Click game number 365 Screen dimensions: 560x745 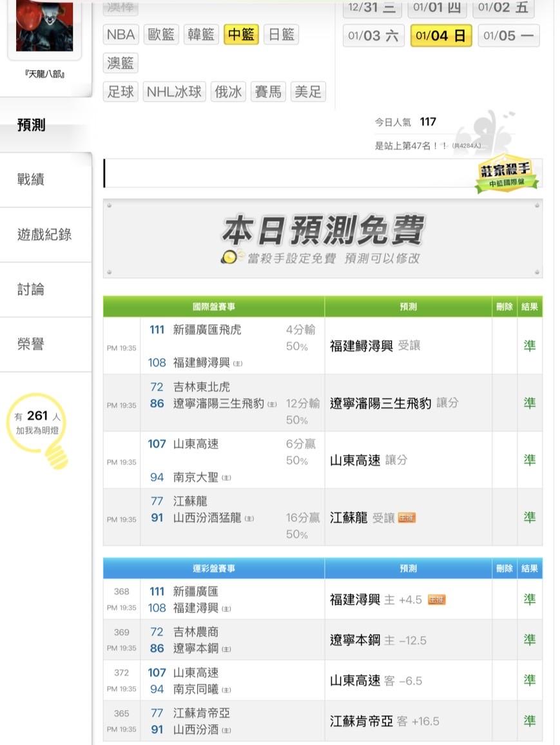[x=122, y=713]
